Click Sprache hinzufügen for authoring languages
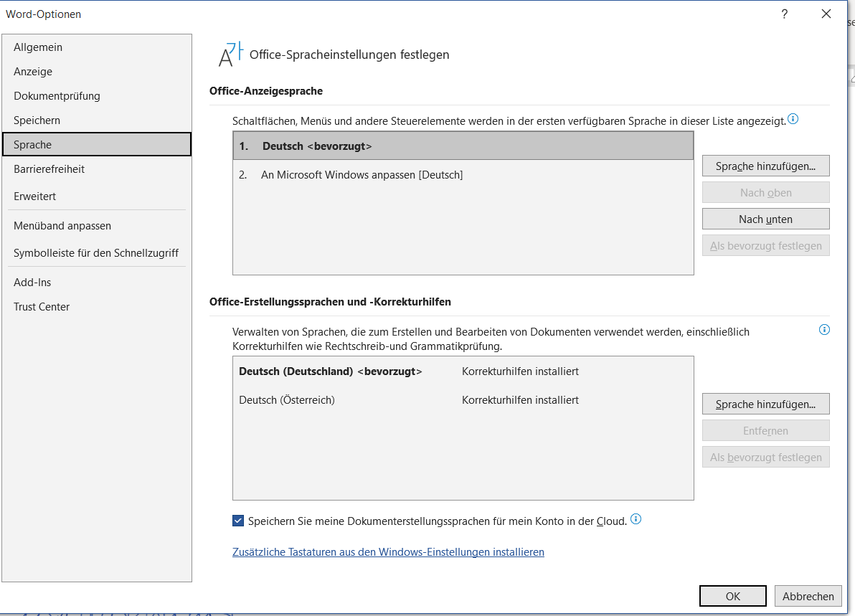This screenshot has width=855, height=616. coord(765,404)
